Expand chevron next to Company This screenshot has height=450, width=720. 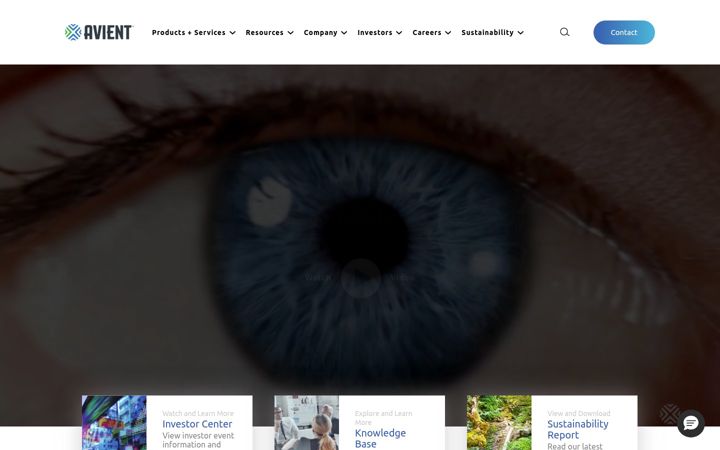click(344, 33)
